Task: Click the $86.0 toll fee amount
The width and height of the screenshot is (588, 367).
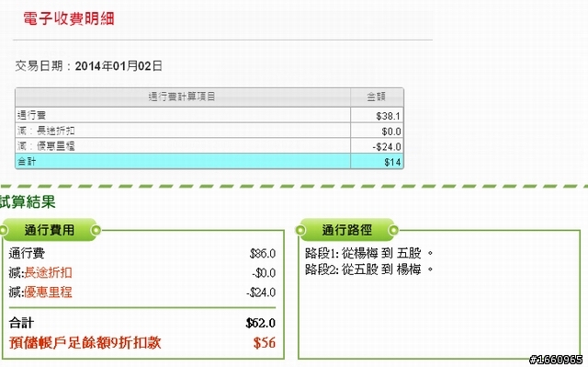Action: click(263, 253)
